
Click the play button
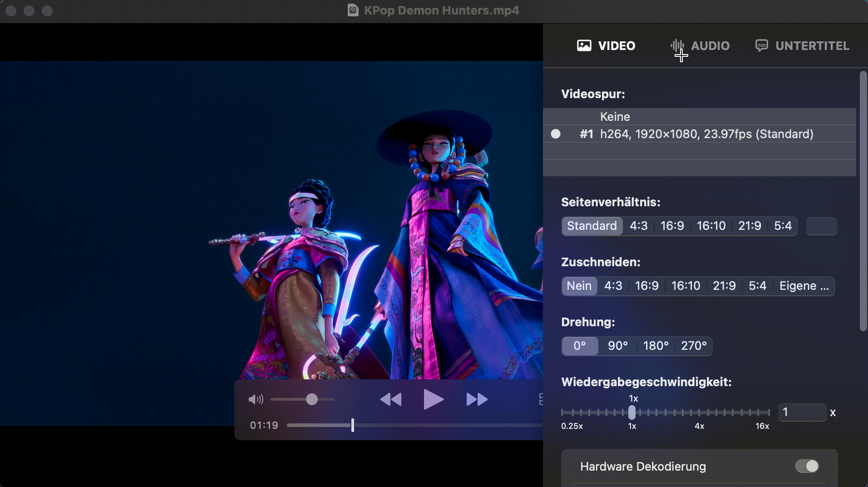click(433, 399)
